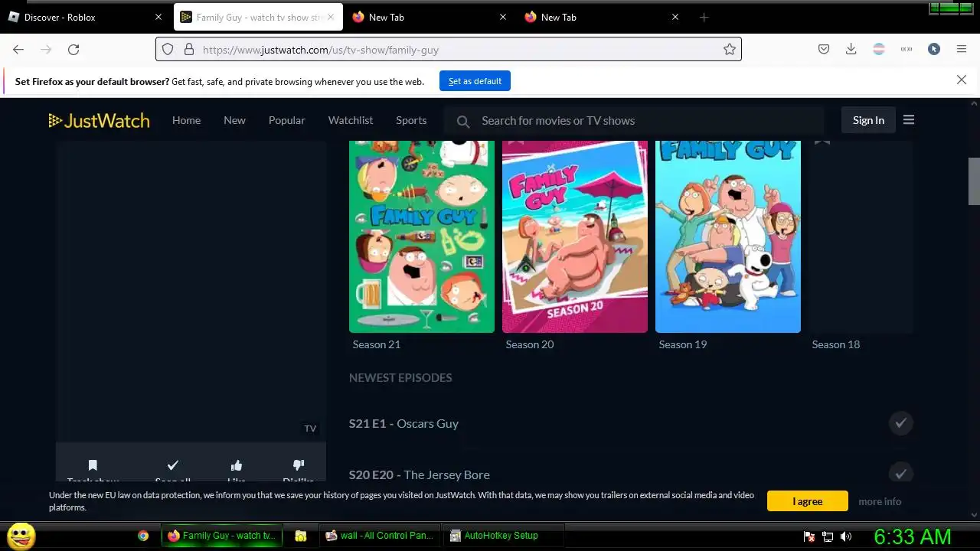Open the Firefox downloads icon
Viewport: 980px width, 551px height.
851,49
